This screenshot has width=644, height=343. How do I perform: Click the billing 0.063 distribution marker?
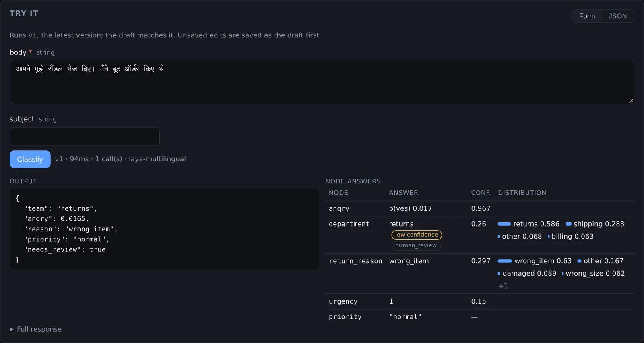[x=549, y=237]
